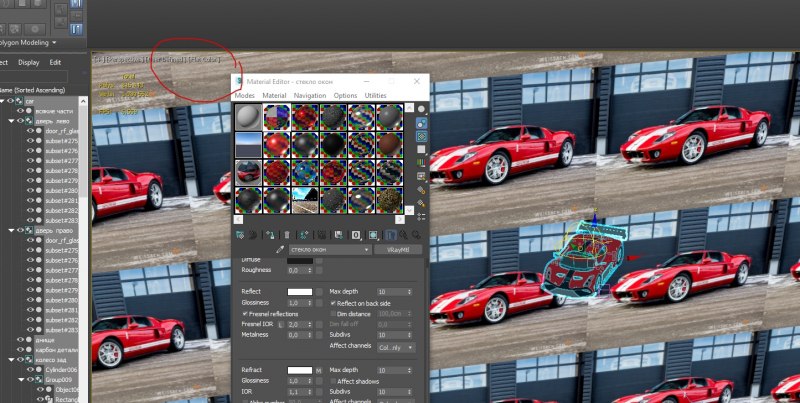Click the VRayMtl material type button
Viewport: 800px width, 403px height.
398,250
